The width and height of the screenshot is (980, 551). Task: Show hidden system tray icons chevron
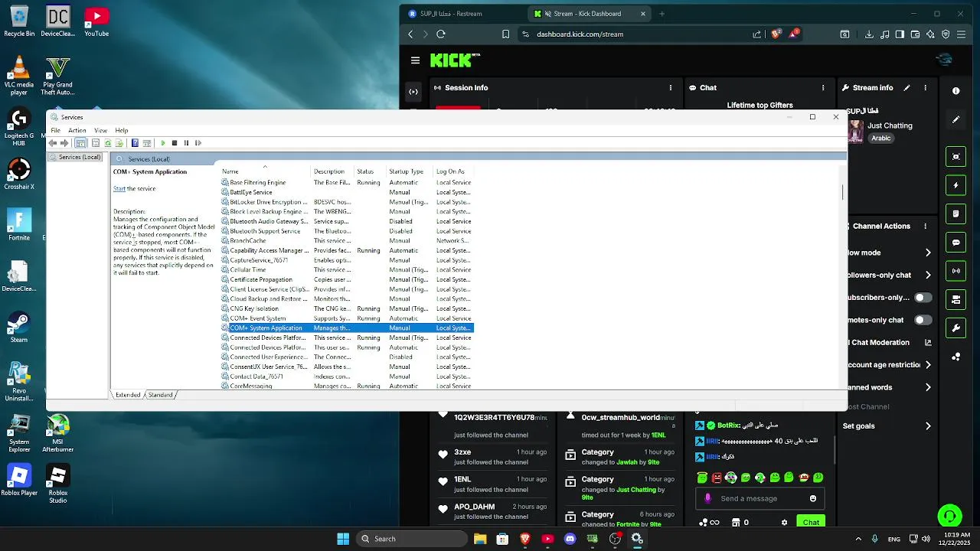(858, 539)
